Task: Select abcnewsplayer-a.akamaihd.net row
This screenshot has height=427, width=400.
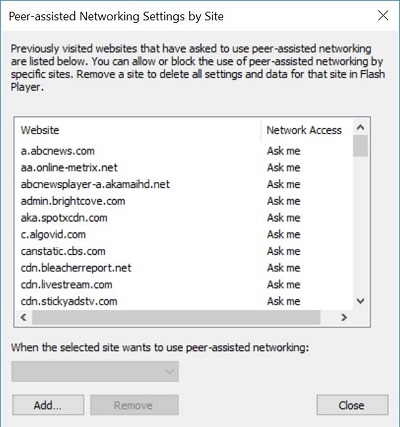Action: 184,184
